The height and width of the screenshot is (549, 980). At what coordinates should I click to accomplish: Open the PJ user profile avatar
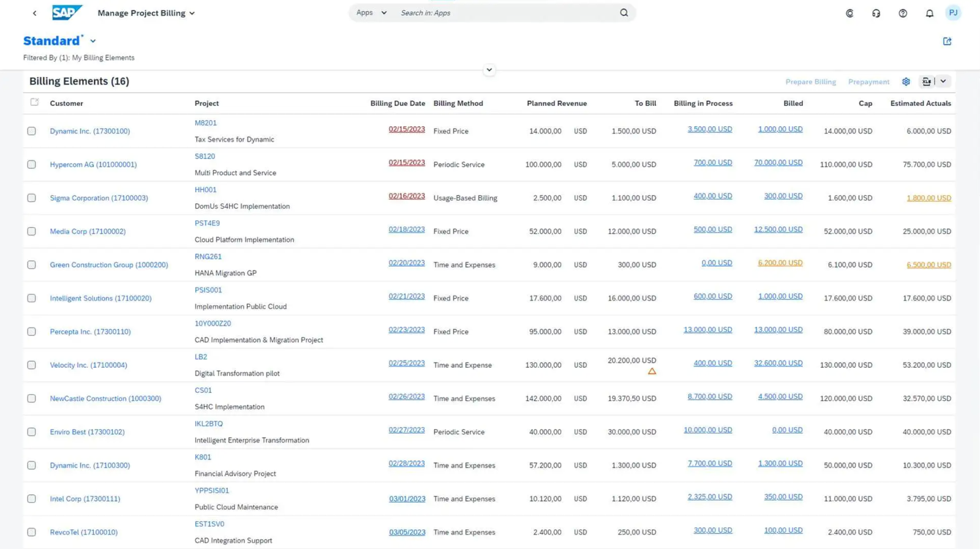tap(953, 13)
